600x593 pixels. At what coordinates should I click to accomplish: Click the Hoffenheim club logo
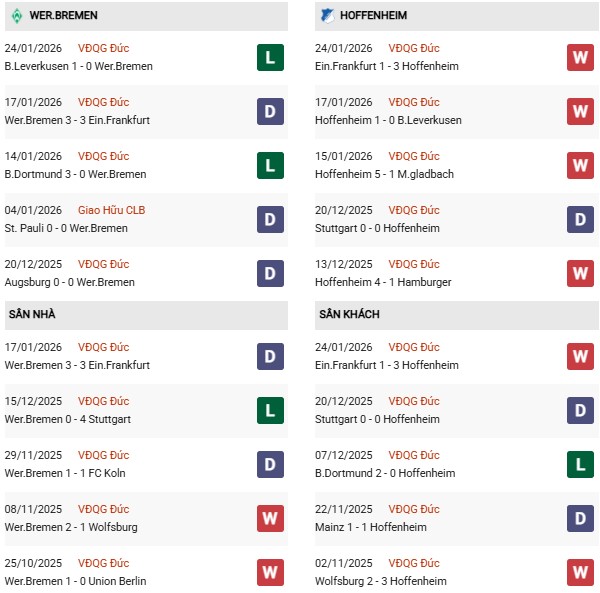[326, 16]
